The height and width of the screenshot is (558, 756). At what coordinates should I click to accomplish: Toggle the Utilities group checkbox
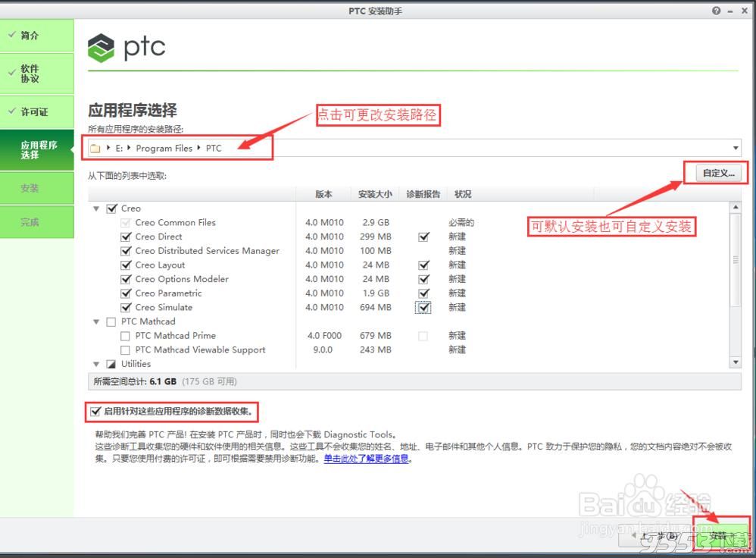point(111,364)
